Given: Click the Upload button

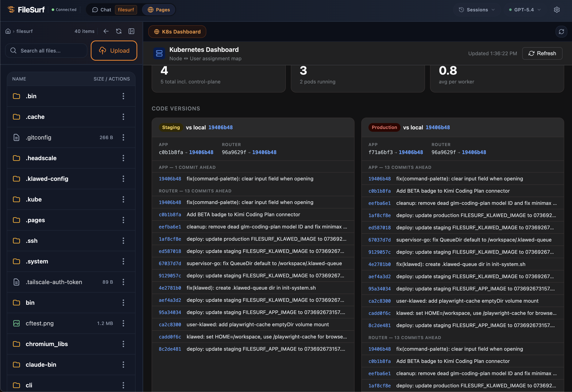Looking at the screenshot, I should pos(114,51).
